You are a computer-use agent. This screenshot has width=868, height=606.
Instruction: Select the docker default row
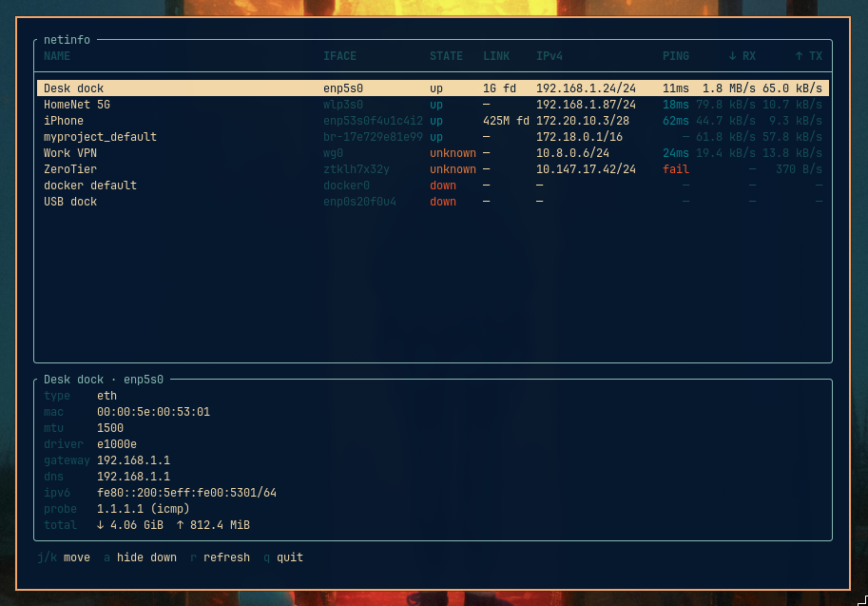click(433, 185)
